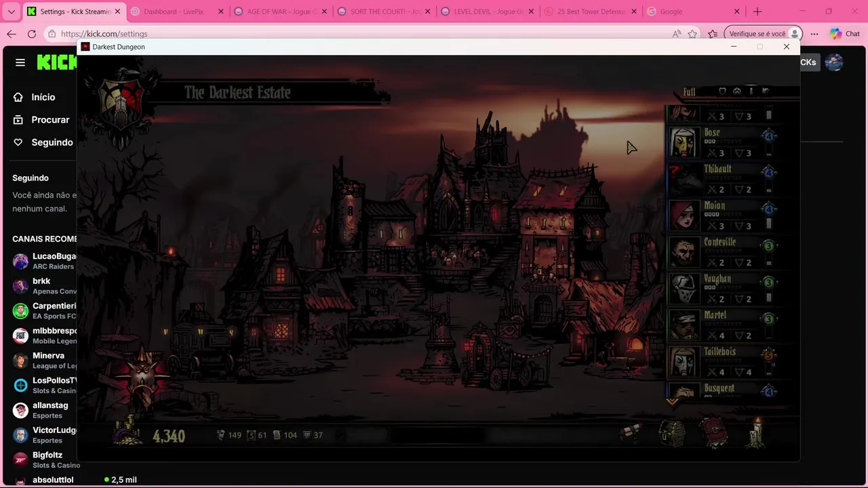Reload page with refresh button
This screenshot has width=868, height=488.
coord(32,34)
